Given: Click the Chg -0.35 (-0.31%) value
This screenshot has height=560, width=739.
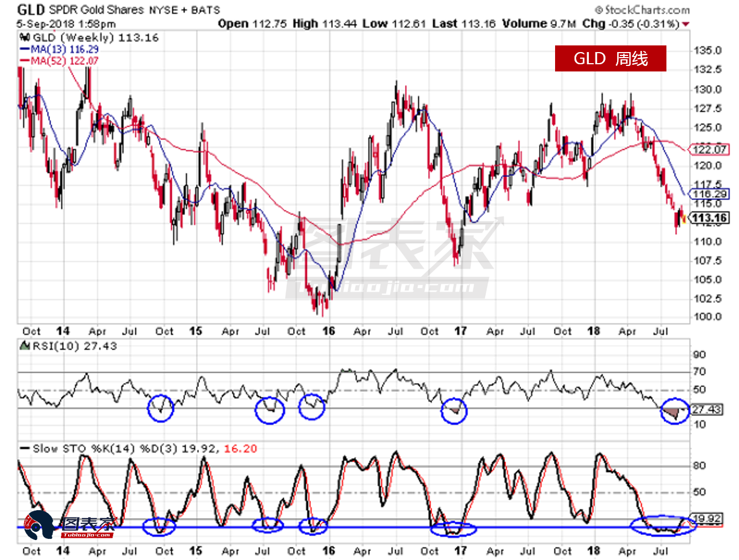Looking at the screenshot, I should [631, 24].
